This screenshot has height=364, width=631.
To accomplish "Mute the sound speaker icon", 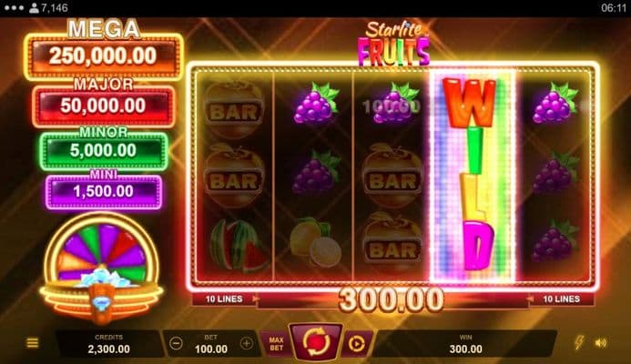I will pyautogui.click(x=600, y=343).
